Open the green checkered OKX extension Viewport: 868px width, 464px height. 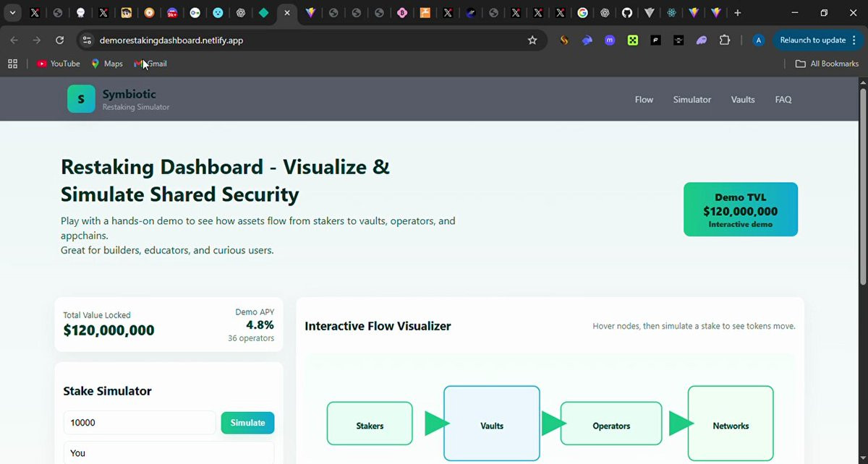(633, 40)
